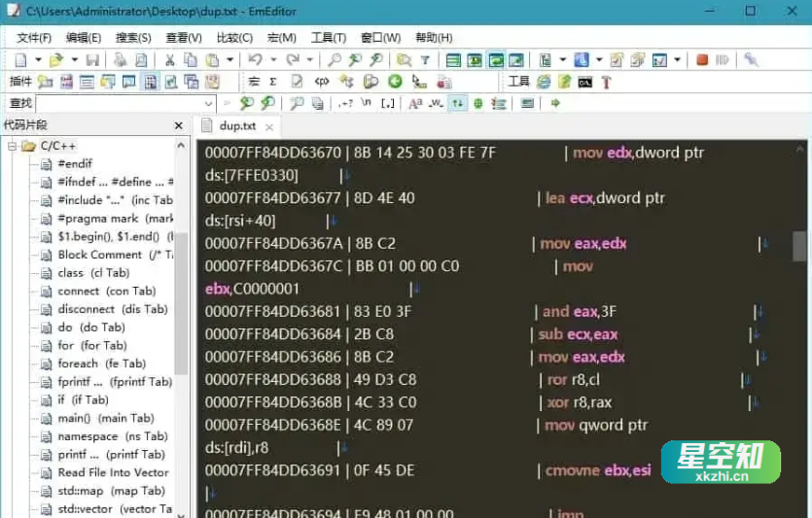Expand the Markers dropdown arrow
812x518 pixels.
click(599, 60)
